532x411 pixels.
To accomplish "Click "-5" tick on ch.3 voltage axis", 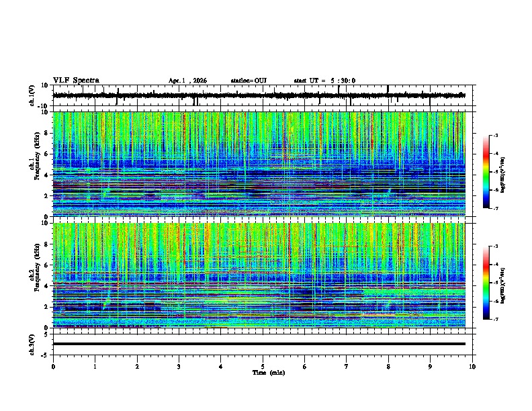I will click(x=46, y=355).
